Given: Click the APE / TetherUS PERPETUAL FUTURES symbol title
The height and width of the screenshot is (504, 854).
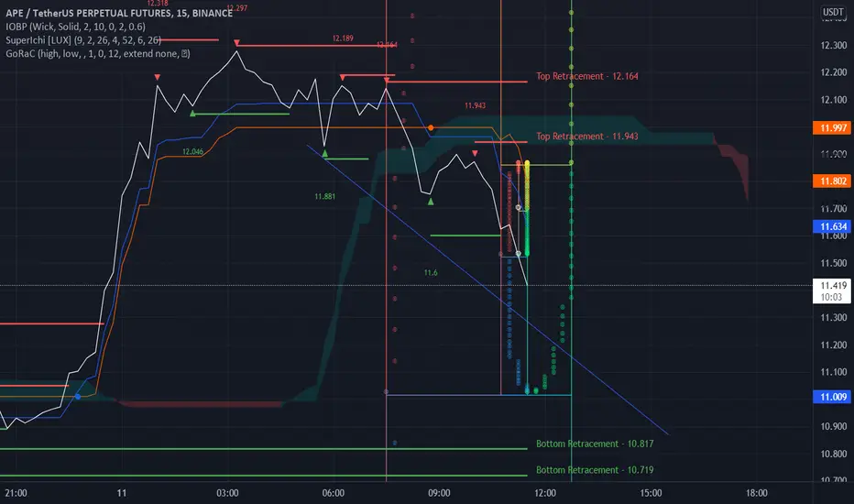Looking at the screenshot, I should [119, 13].
